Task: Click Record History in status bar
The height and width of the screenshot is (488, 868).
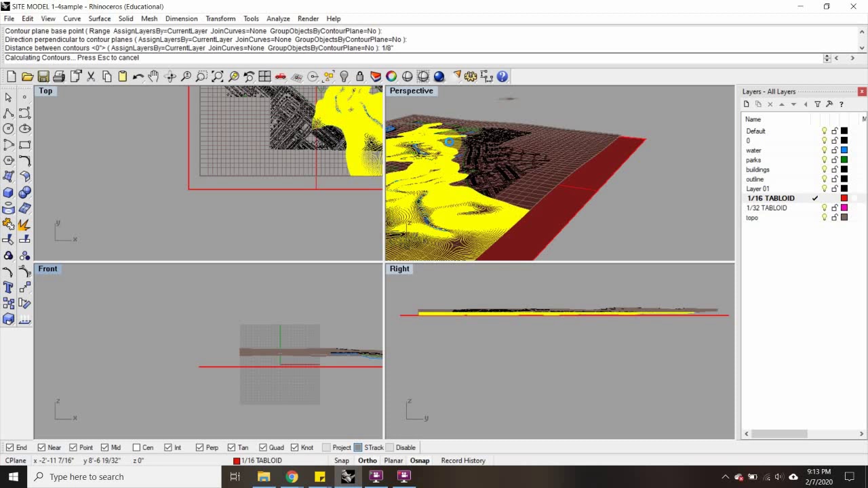Action: point(463,461)
